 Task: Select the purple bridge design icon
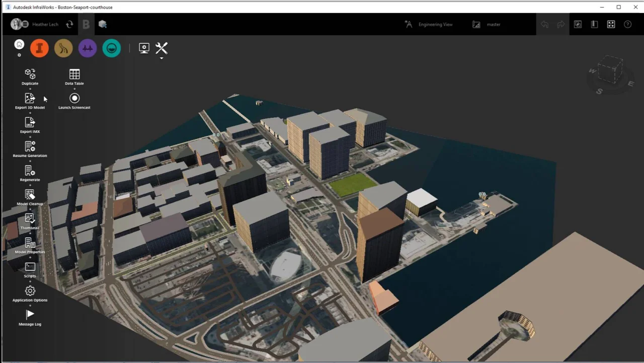click(88, 48)
